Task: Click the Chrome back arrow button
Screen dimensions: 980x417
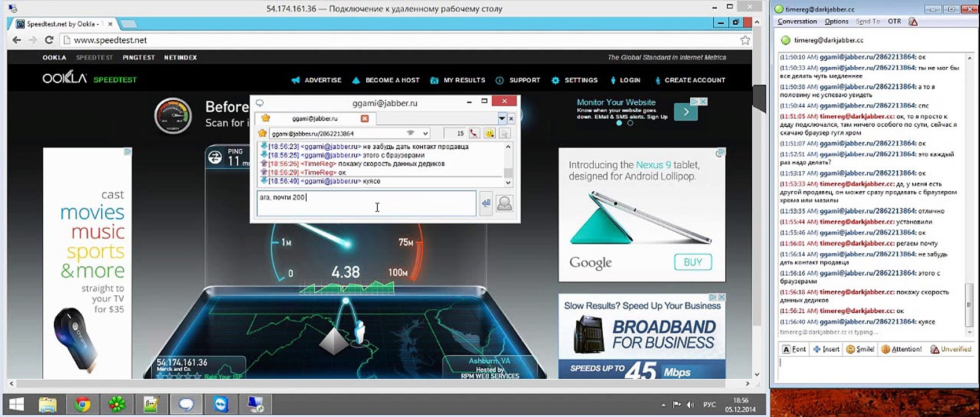Action: (x=16, y=40)
